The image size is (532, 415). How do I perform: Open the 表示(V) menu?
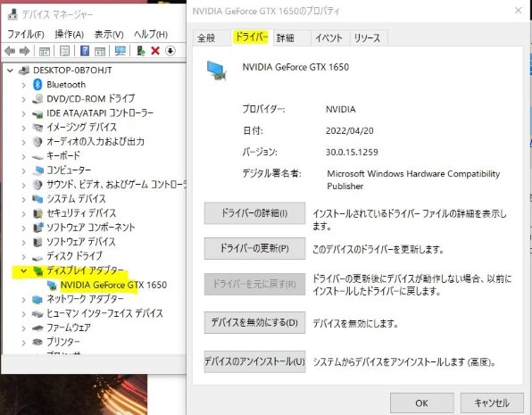(109, 34)
